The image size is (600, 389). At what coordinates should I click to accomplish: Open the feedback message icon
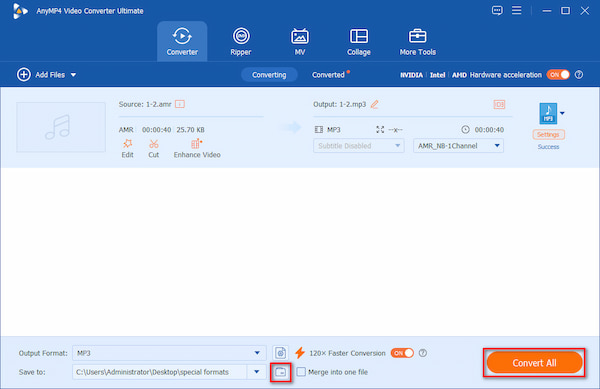coord(497,10)
